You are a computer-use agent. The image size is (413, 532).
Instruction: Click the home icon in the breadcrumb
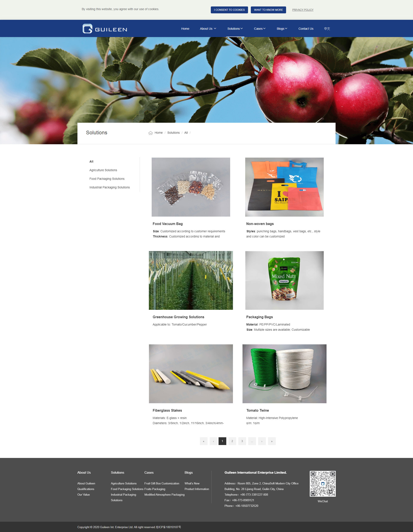pyautogui.click(x=151, y=133)
